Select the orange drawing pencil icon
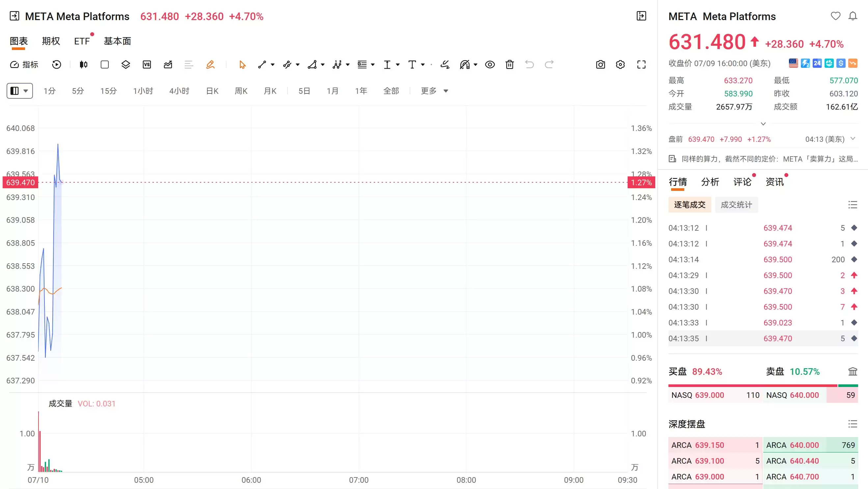This screenshot has width=868, height=489. [210, 64]
